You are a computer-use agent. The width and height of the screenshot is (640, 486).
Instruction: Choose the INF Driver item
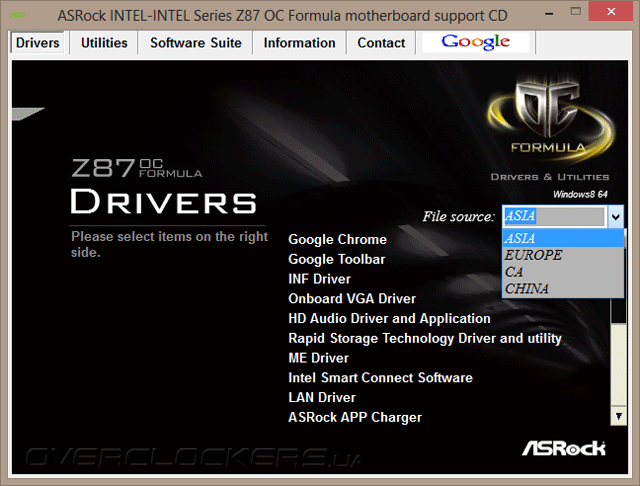tap(319, 279)
